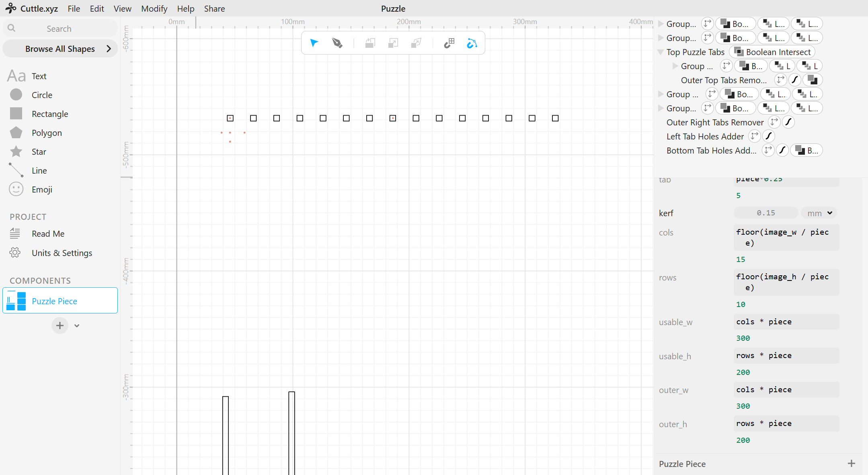Edit the outer_h expression field
The image size is (868, 475).
pos(786,423)
